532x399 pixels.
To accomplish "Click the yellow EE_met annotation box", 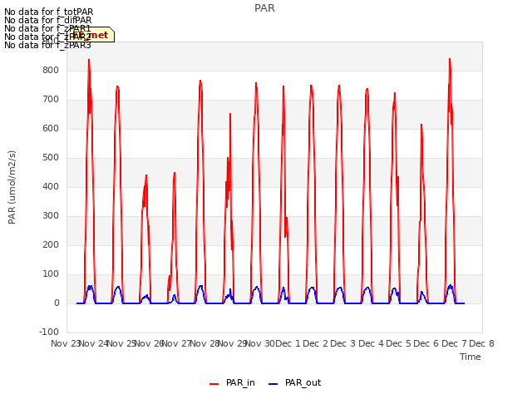I will pyautogui.click(x=91, y=35).
